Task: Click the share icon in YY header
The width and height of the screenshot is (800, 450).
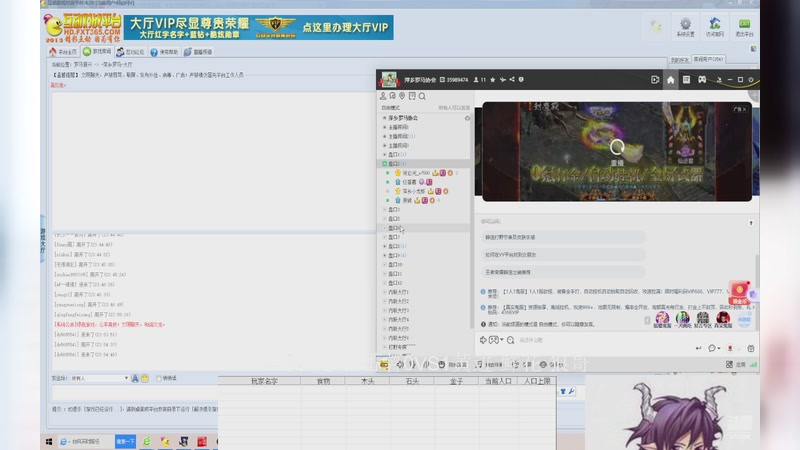Action: tap(512, 80)
